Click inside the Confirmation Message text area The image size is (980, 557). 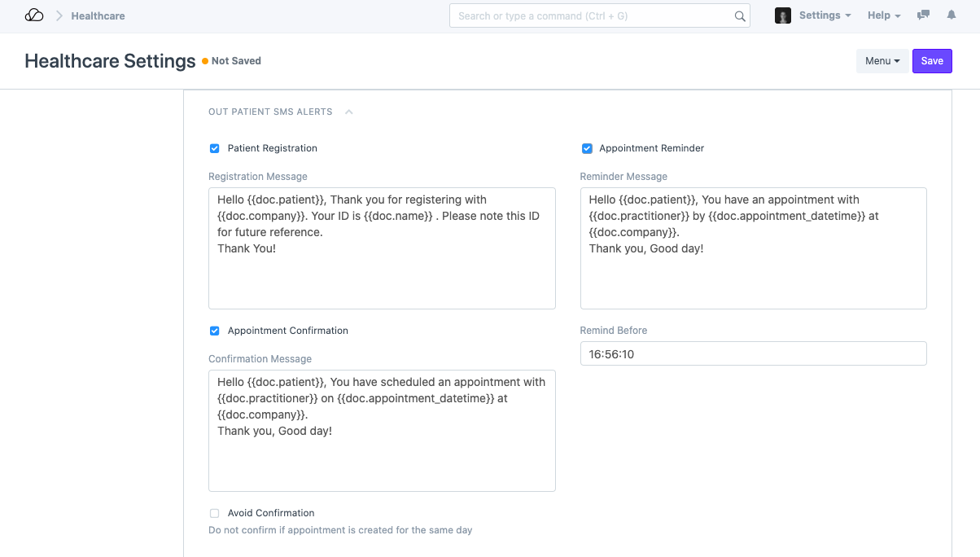[382, 431]
